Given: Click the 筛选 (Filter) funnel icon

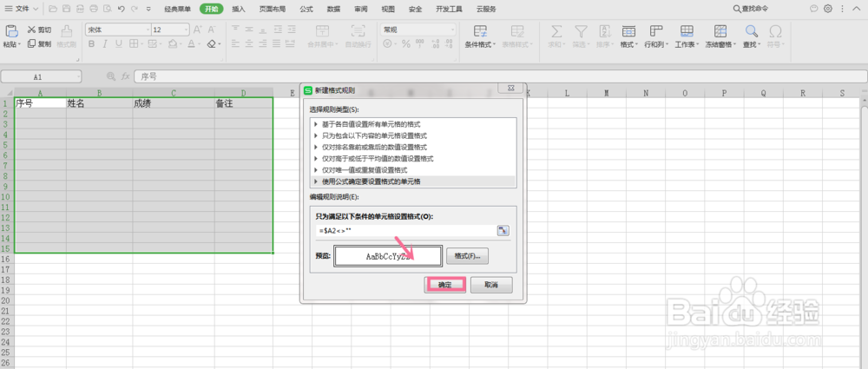Looking at the screenshot, I should 580,31.
